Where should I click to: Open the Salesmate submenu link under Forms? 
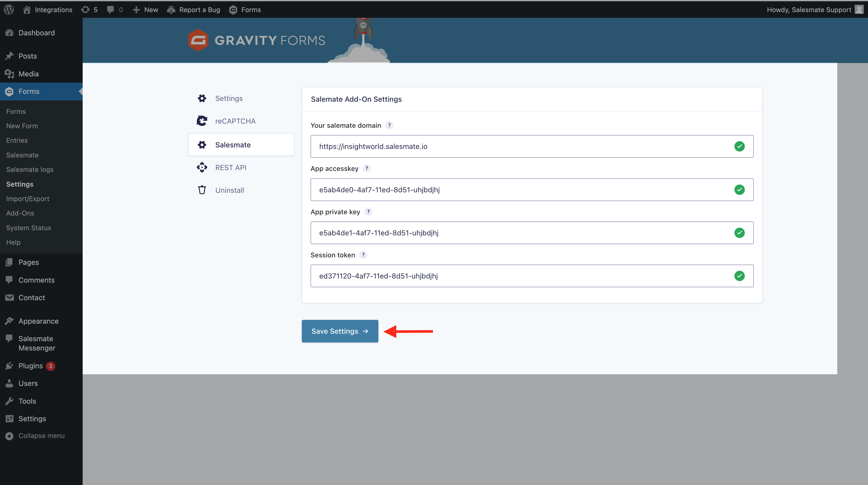click(x=22, y=155)
